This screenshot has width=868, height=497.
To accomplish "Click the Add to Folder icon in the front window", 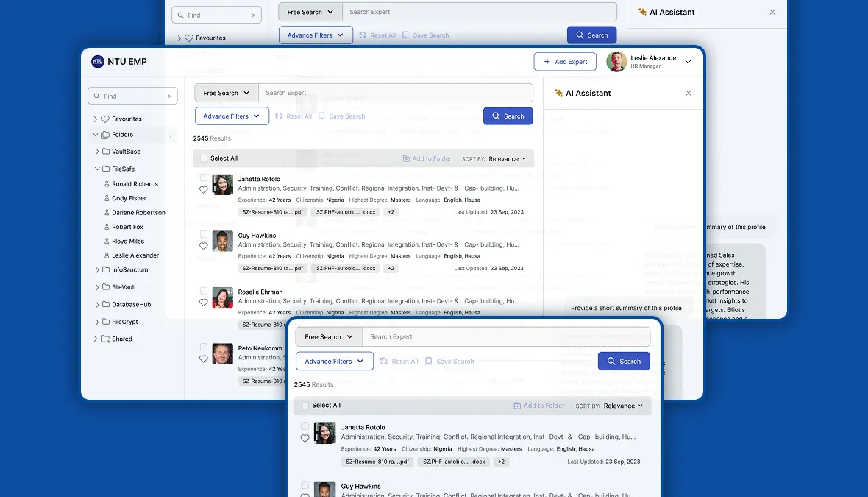I will click(x=517, y=406).
